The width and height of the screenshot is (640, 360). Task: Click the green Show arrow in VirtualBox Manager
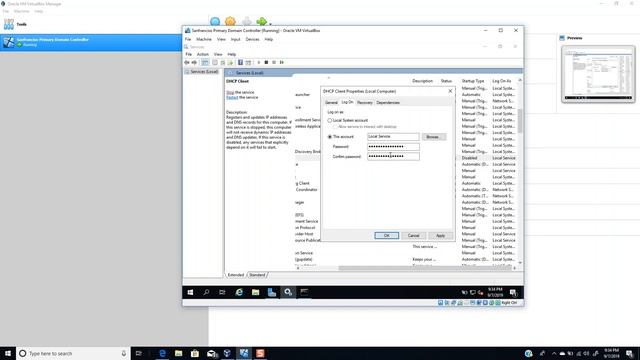(261, 21)
